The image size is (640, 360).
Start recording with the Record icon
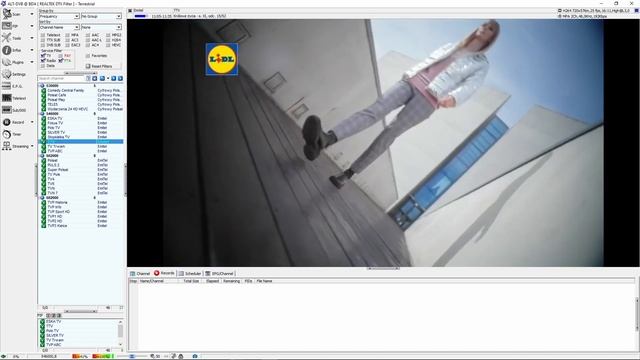[x=7, y=122]
